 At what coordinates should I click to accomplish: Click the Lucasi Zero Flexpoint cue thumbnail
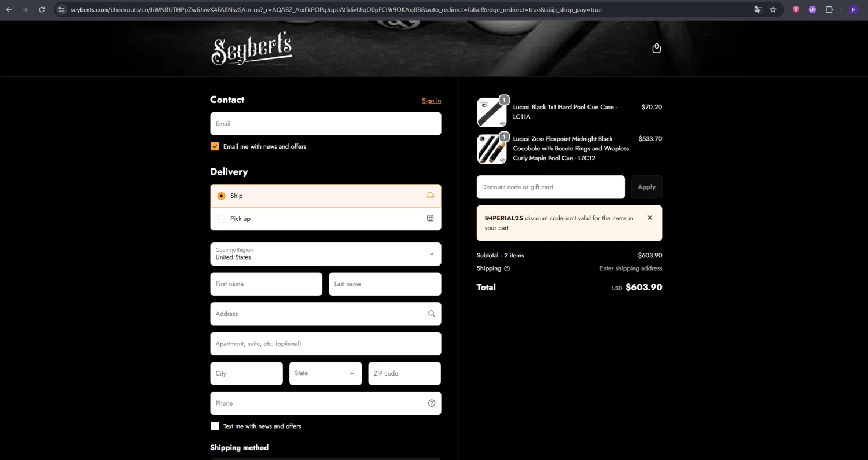(x=492, y=149)
